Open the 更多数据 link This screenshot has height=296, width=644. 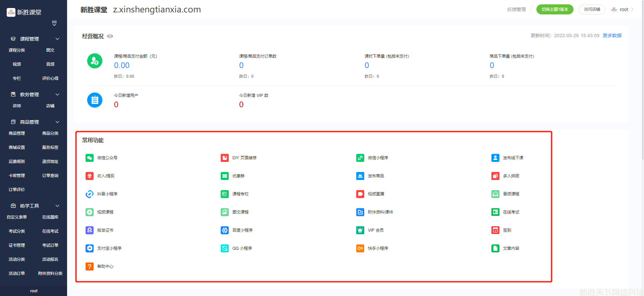pos(612,36)
